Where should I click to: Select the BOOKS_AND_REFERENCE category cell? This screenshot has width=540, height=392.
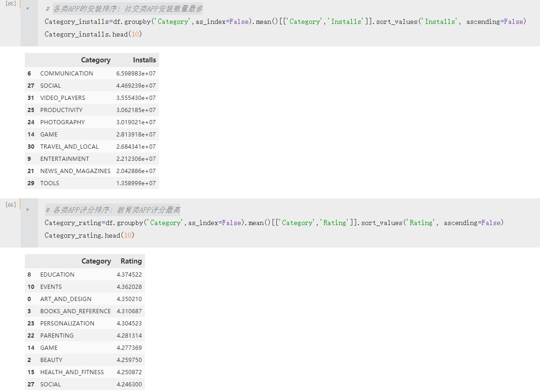(x=76, y=311)
